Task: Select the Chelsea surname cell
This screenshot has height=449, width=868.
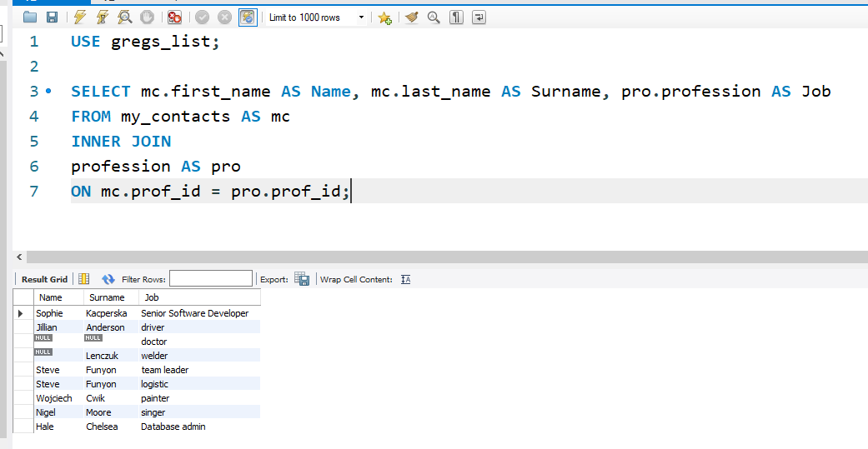Action: (x=111, y=427)
